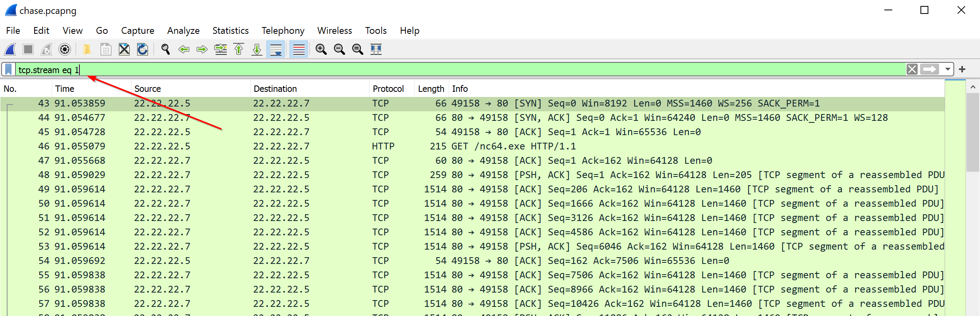The height and width of the screenshot is (316, 980).
Task: Open capture options
Action: point(65,49)
